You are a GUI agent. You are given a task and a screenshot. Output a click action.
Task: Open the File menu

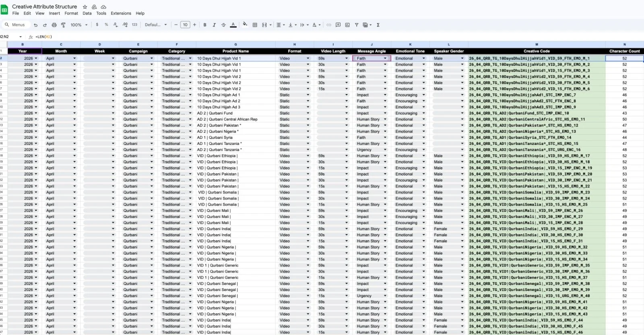pyautogui.click(x=16, y=13)
